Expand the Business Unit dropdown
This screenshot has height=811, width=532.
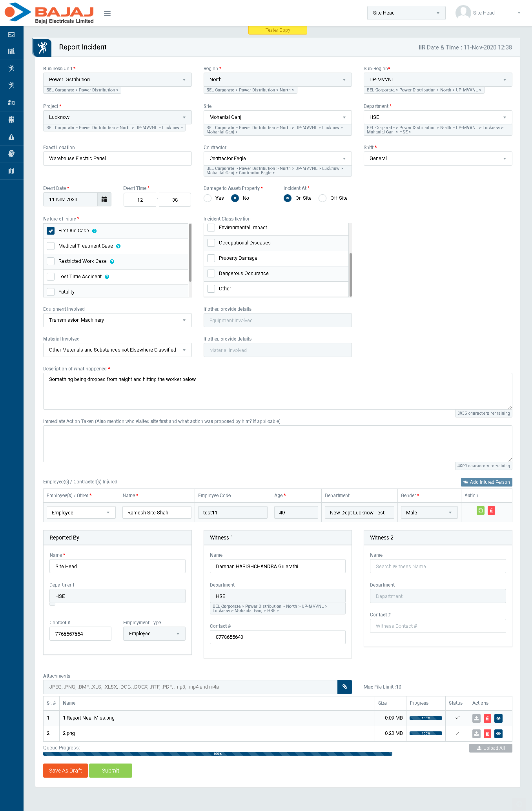[117, 80]
